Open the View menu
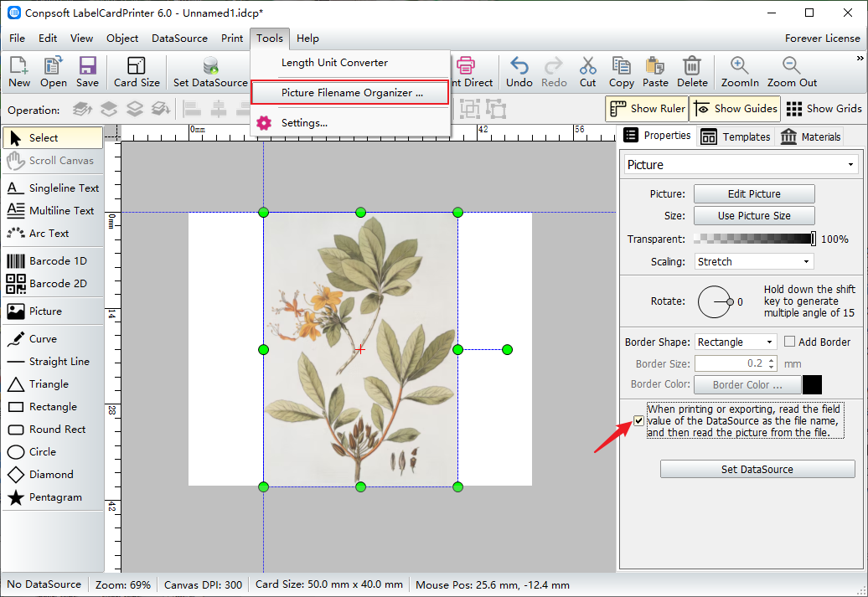 pyautogui.click(x=81, y=39)
